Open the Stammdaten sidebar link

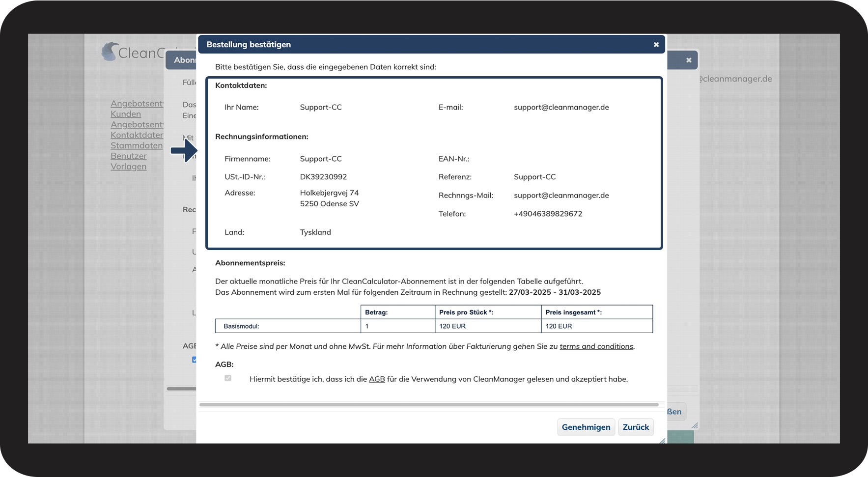click(x=137, y=145)
